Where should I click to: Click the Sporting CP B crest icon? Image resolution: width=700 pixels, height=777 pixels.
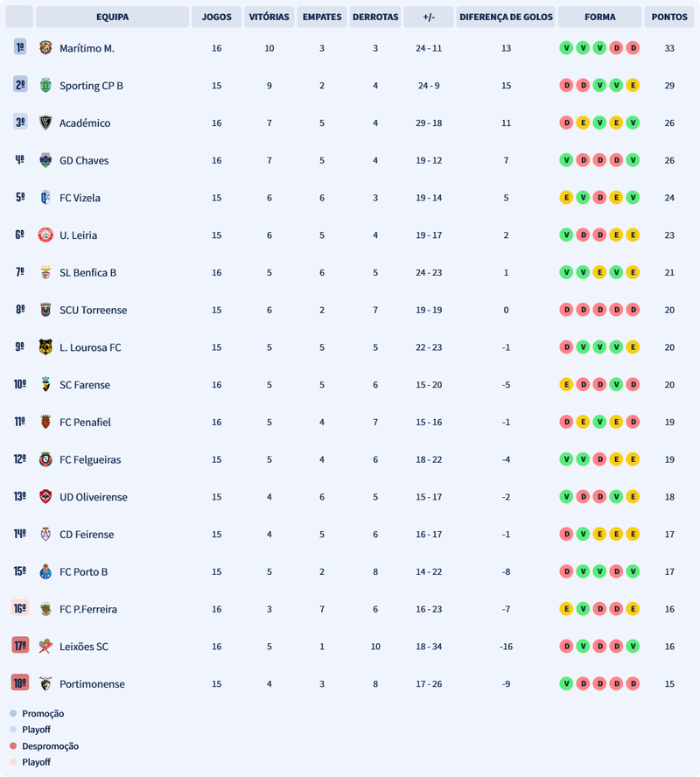tap(45, 86)
